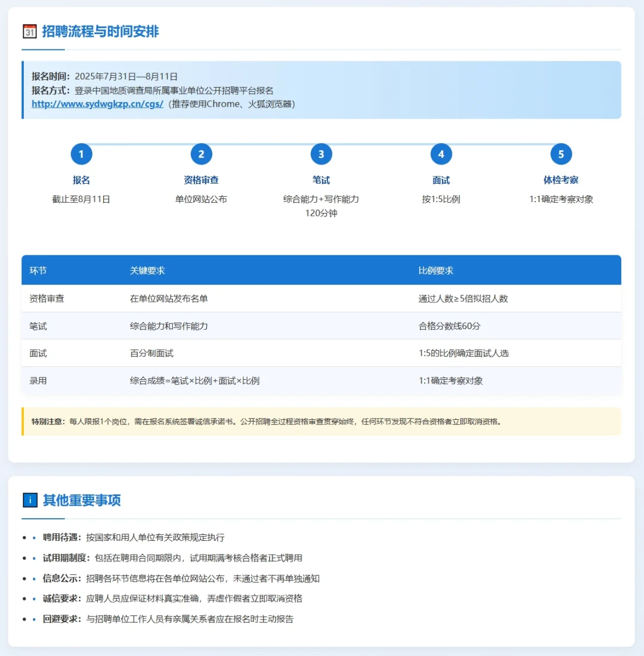
Task: Click the text 综合能力+写作能力
Action: point(321,199)
